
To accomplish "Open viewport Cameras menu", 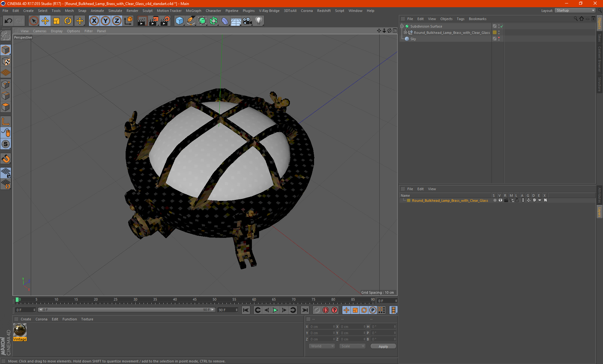I will coord(40,31).
